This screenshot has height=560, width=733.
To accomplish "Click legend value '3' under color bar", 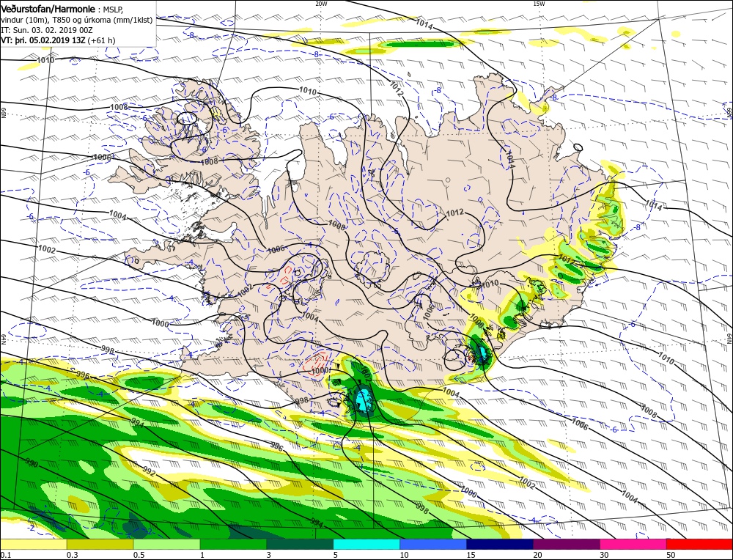I will coord(269,554).
